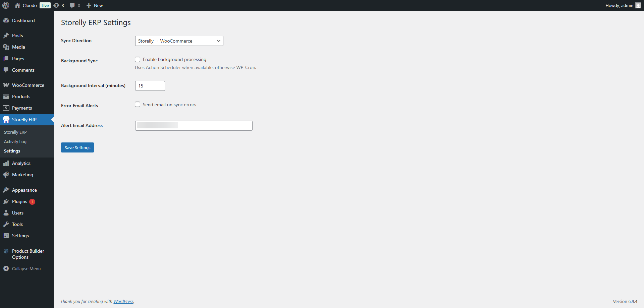This screenshot has width=644, height=308.
Task: Toggle the Plugins update badge
Action: [x=32, y=201]
